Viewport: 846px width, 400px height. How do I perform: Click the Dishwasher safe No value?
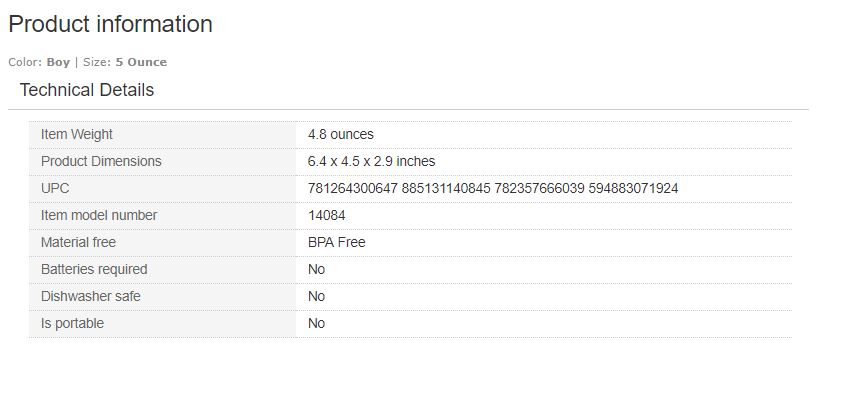click(x=316, y=296)
